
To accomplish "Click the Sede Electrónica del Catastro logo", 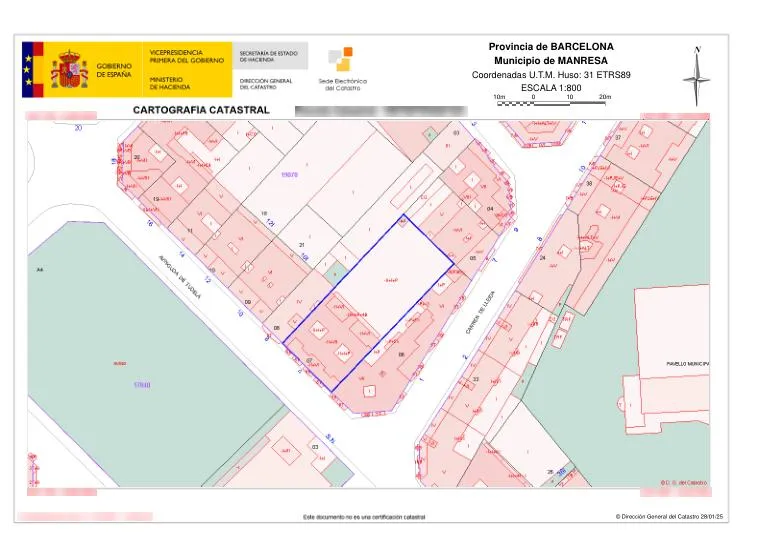I will [342, 69].
